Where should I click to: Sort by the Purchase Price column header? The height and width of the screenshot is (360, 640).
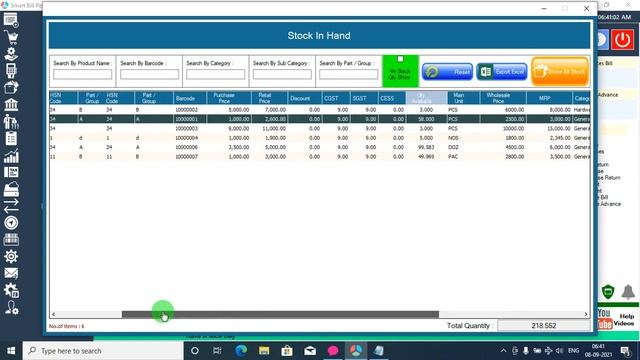(x=229, y=98)
